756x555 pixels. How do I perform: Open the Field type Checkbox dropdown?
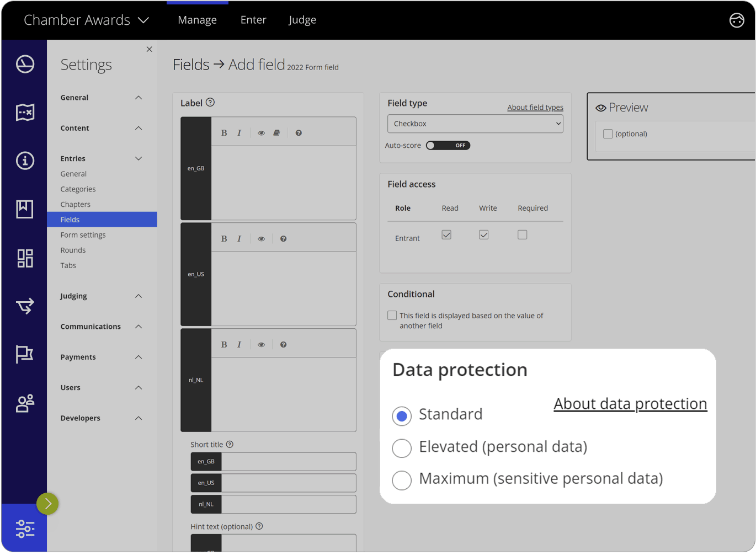coord(475,124)
